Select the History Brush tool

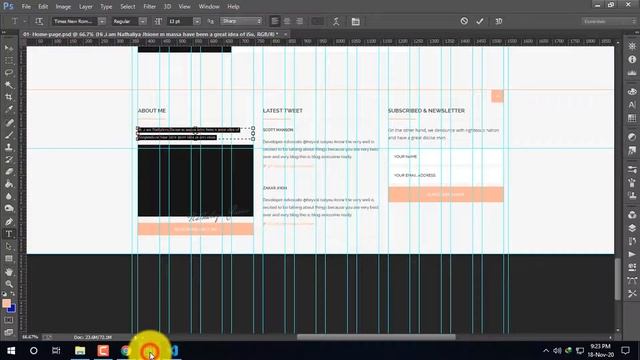click(x=9, y=159)
